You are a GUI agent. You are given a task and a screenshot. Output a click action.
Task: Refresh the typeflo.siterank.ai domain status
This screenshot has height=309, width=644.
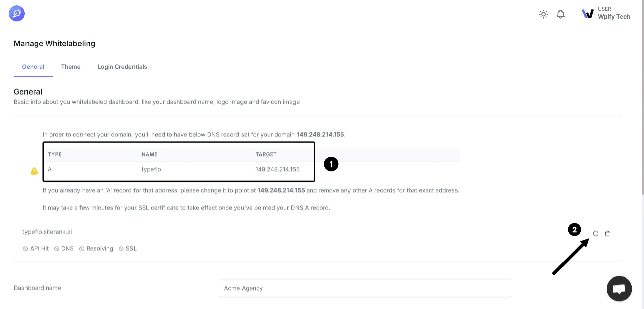click(595, 233)
